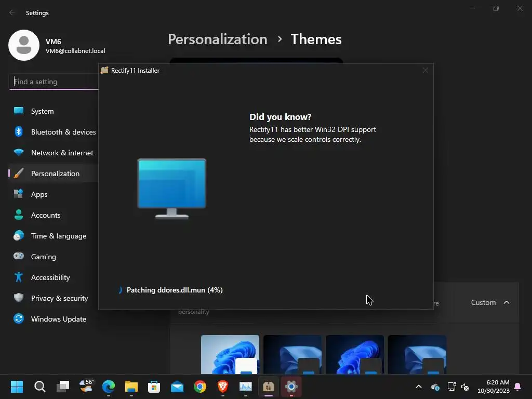Viewport: 532px width, 399px height.
Task: Close the Rectify11 Installer dialog
Action: pyautogui.click(x=425, y=70)
